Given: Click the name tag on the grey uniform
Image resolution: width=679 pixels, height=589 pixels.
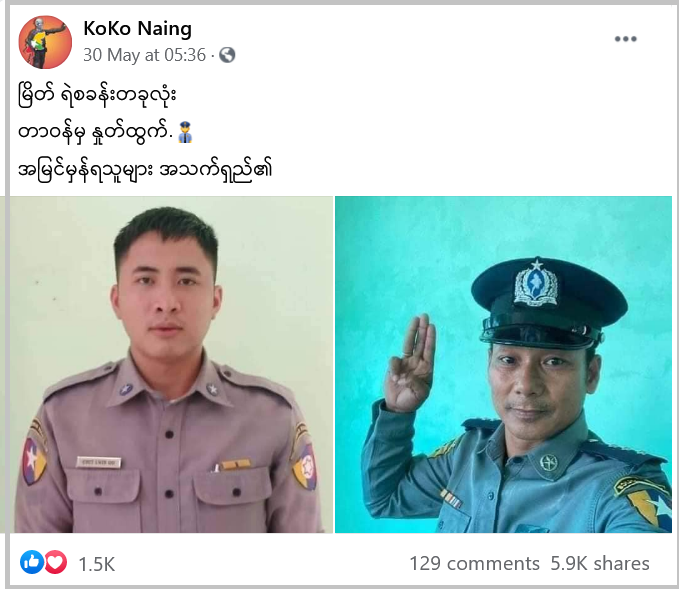Looking at the screenshot, I should [98, 463].
